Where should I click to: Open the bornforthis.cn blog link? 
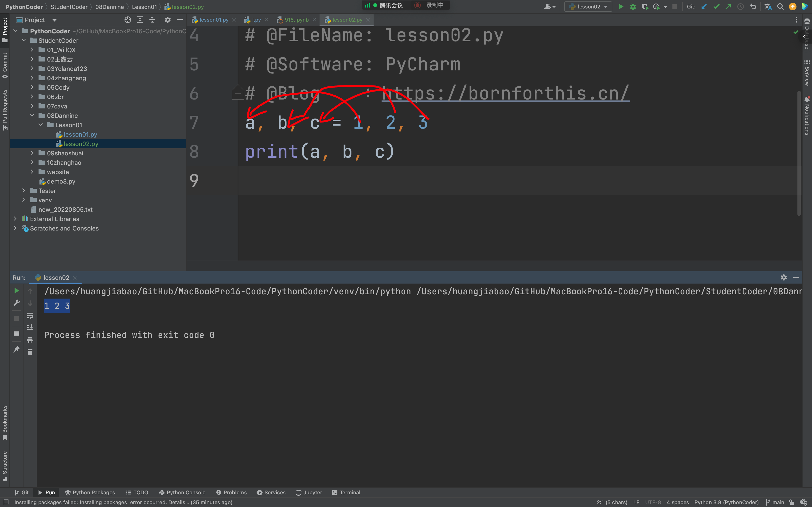click(x=506, y=93)
